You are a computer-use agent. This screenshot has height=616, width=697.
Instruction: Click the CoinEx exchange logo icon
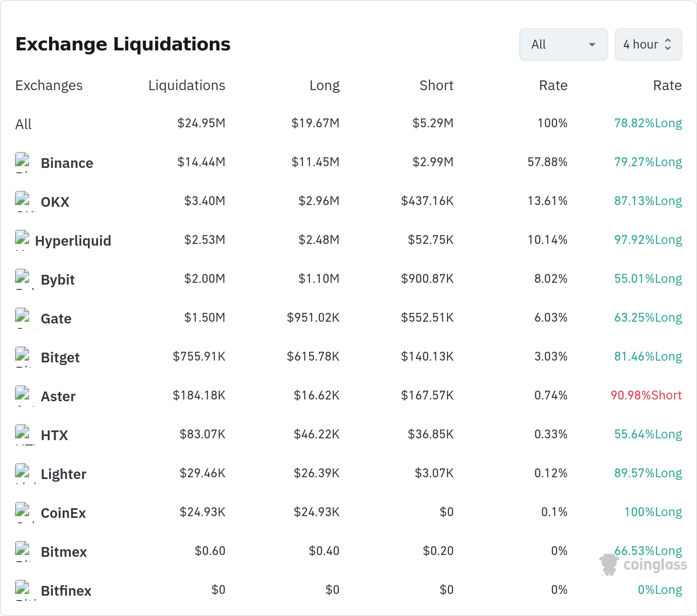coord(22,512)
